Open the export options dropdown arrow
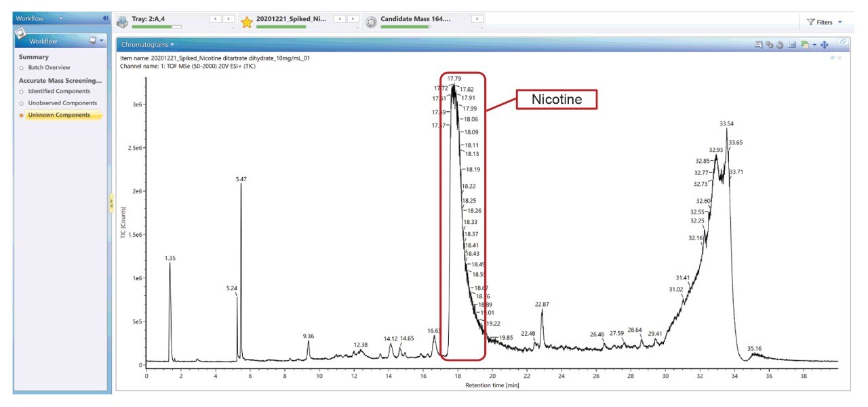 pos(814,43)
